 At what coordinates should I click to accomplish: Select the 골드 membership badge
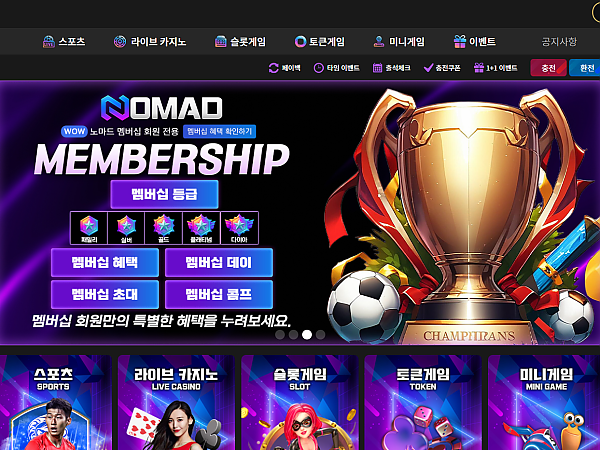[164, 228]
